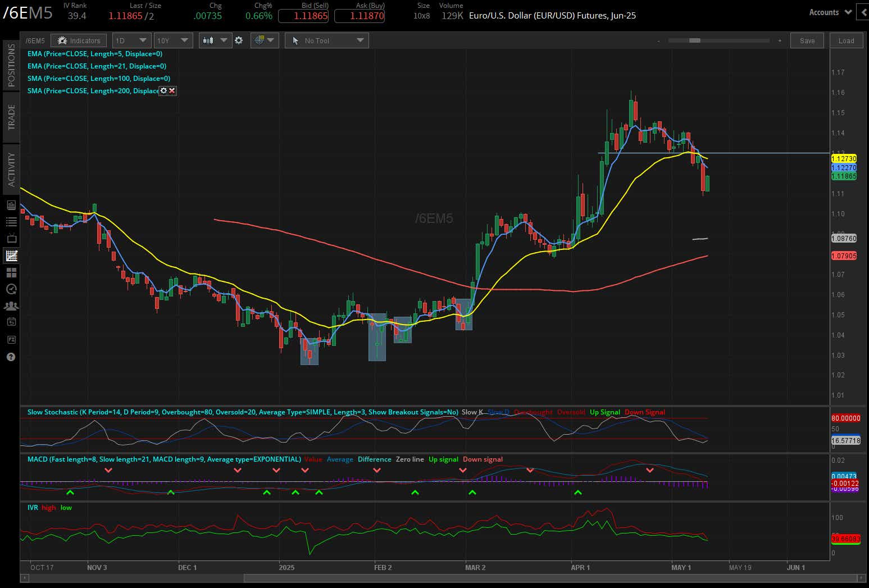869x588 pixels.
Task: Expand the 10Y range dropdown
Action: [x=173, y=40]
